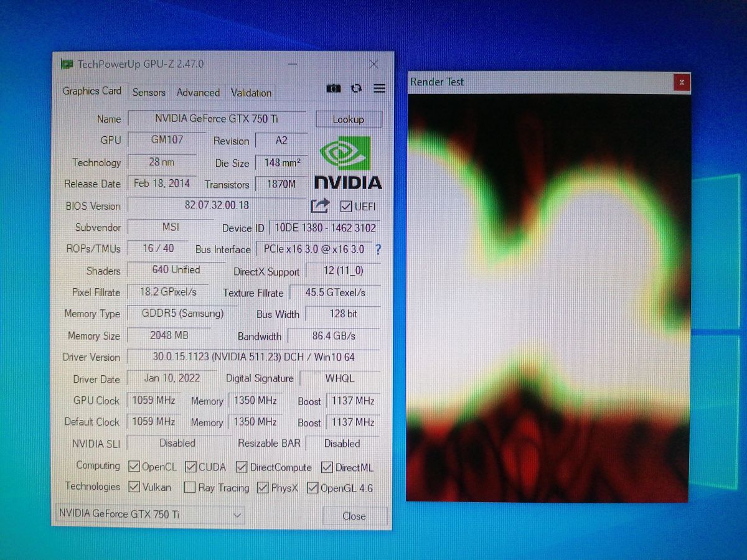Click the Bus Interface field PCIe x16 3.0
747x560 pixels.
[314, 249]
